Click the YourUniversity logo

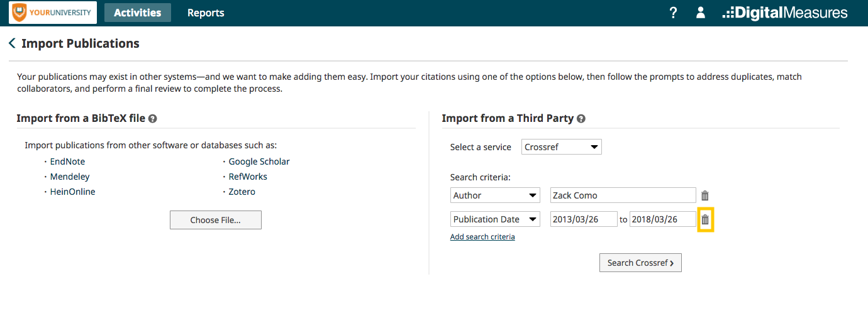tap(53, 13)
